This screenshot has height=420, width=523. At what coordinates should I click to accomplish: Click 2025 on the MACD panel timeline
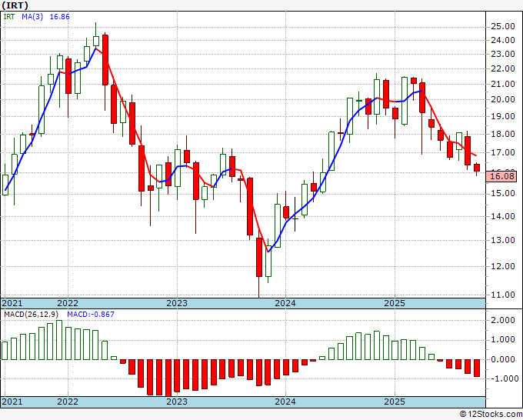pyautogui.click(x=395, y=402)
